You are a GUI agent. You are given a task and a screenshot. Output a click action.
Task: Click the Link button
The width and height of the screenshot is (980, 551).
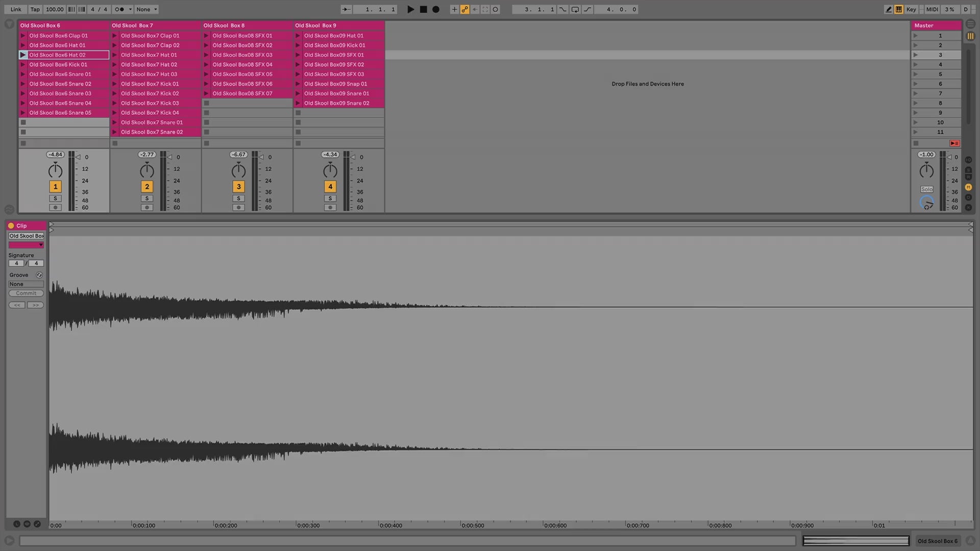tap(16, 9)
